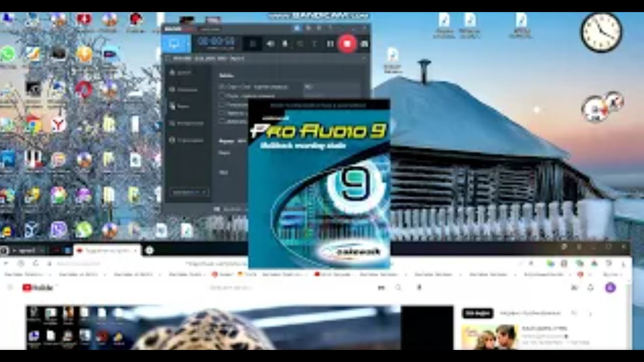644x362 pixels.
Task: Open the О программе section in Bandicam's sidebar
Action: (x=186, y=140)
